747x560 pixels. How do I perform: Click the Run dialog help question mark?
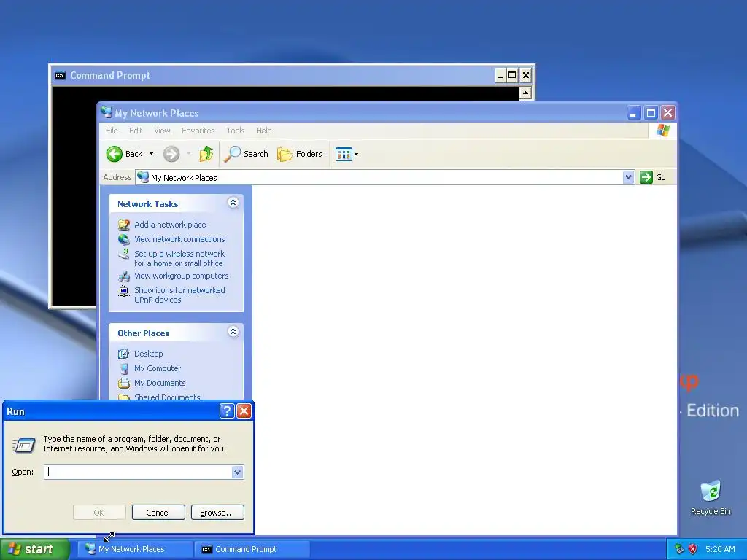pyautogui.click(x=227, y=411)
